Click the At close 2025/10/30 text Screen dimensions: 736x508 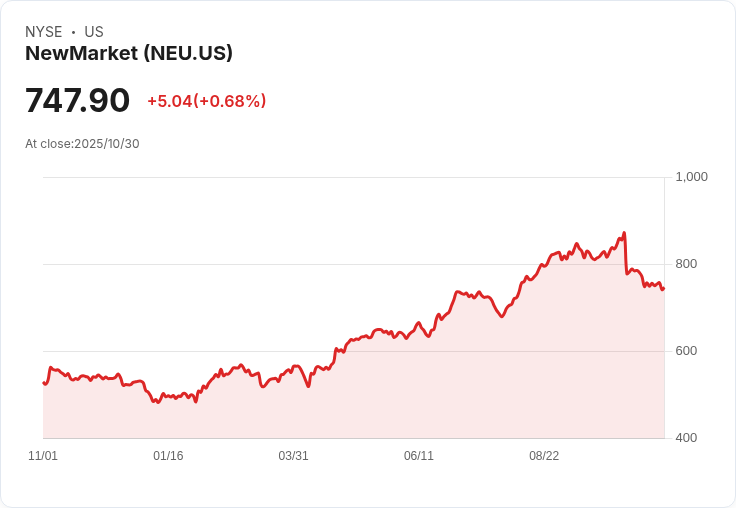click(82, 144)
